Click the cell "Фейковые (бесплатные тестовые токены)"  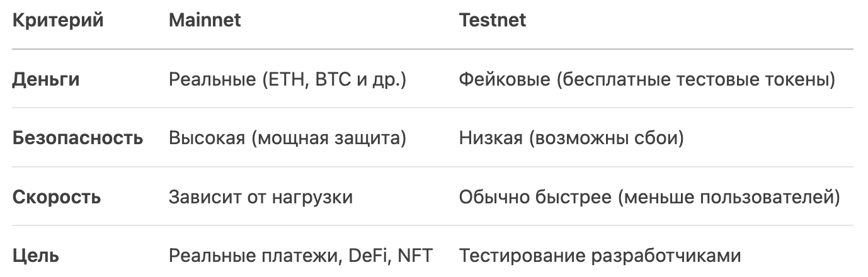pos(647,80)
